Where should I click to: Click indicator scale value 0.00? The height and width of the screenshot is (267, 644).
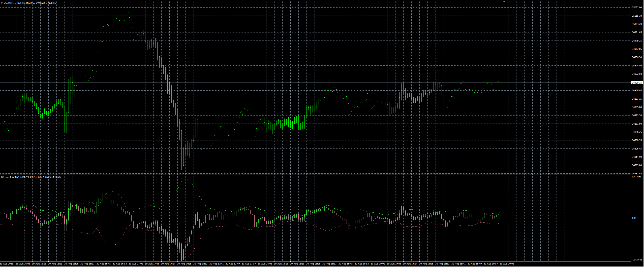pos(634,218)
